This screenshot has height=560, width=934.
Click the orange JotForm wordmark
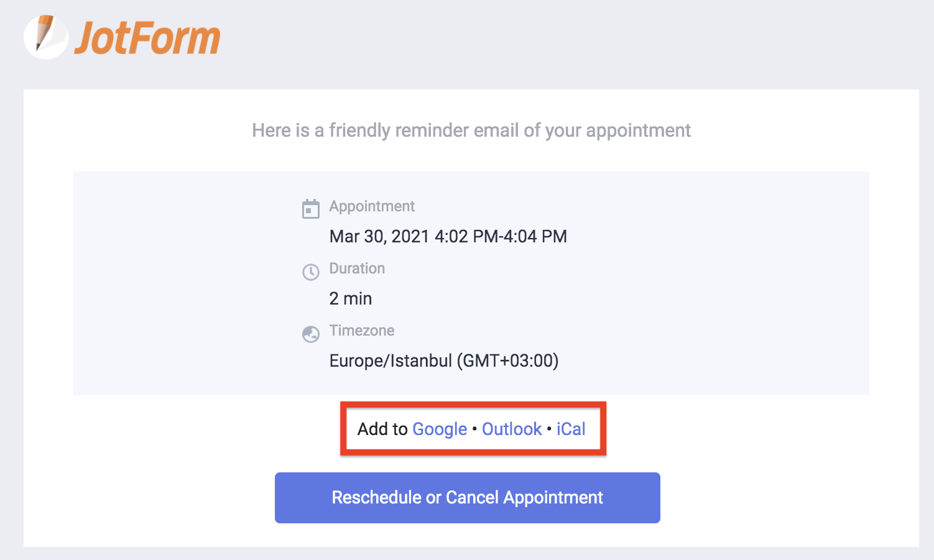coord(147,38)
